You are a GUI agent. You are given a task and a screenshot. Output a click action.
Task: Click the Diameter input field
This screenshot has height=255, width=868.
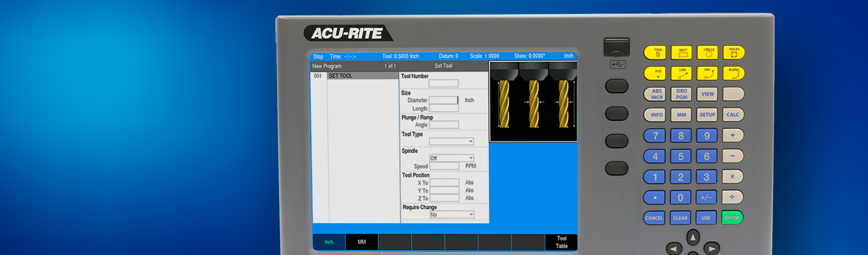coord(444,100)
